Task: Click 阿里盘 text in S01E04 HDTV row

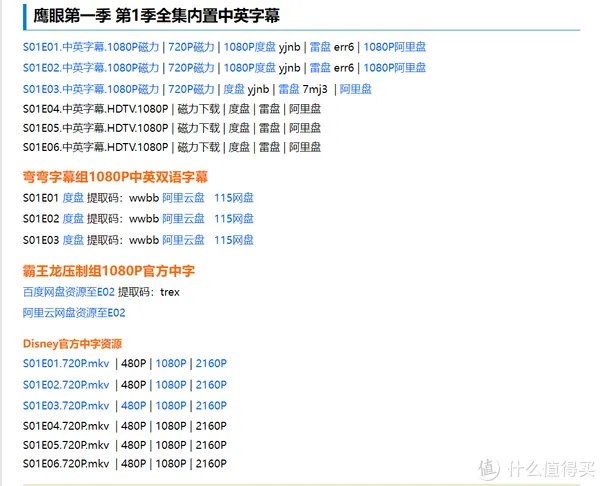Action: point(305,109)
